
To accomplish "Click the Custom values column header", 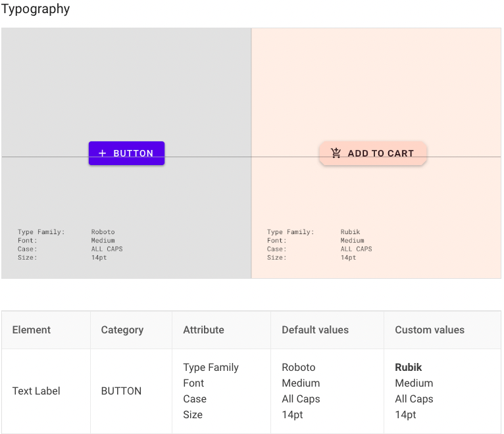I will 430,329.
